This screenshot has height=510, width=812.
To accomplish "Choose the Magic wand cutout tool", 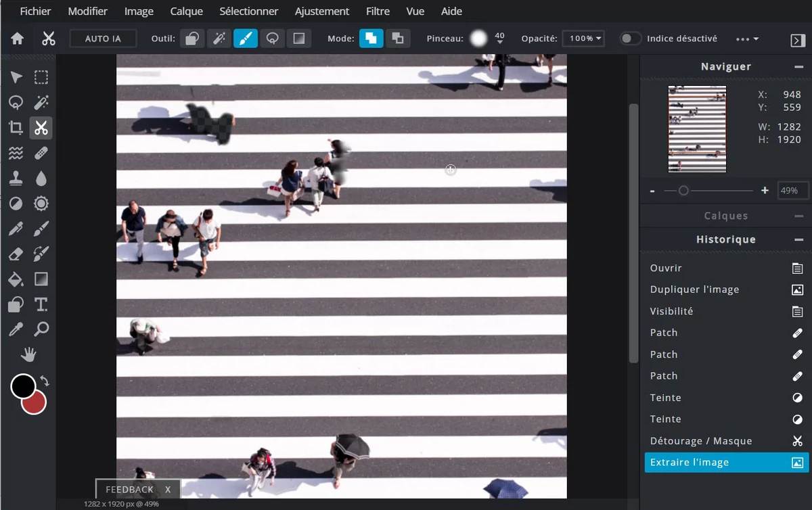I will point(219,39).
